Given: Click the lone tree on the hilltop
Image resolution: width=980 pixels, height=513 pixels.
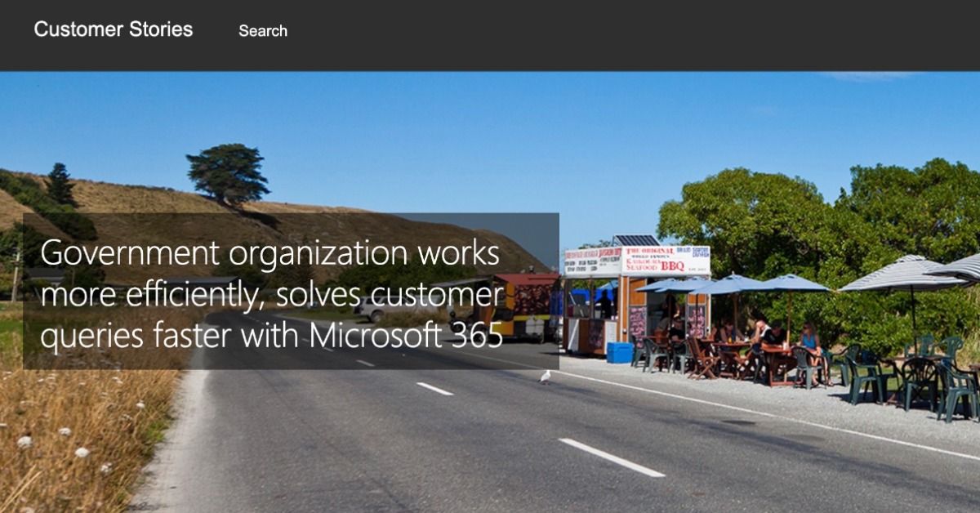Looking at the screenshot, I should tap(228, 172).
